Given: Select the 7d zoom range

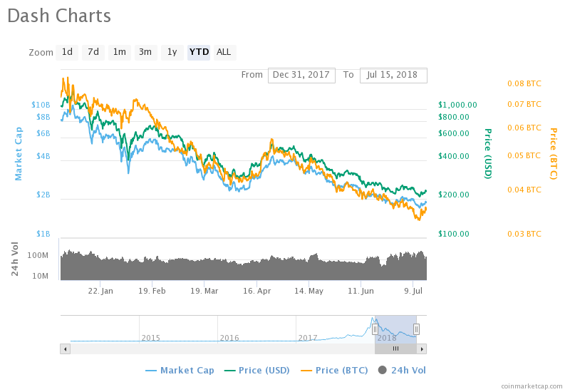Looking at the screenshot, I should tap(93, 52).
